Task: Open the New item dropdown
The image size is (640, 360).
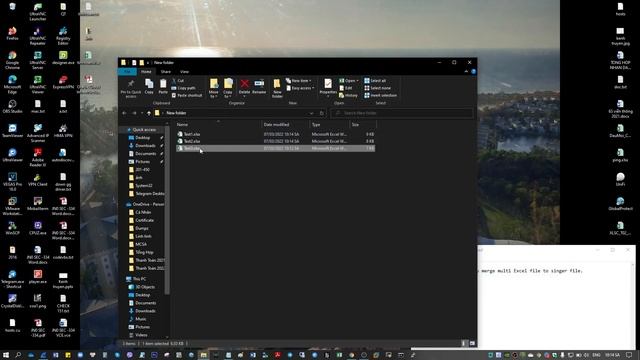Action: 299,81
